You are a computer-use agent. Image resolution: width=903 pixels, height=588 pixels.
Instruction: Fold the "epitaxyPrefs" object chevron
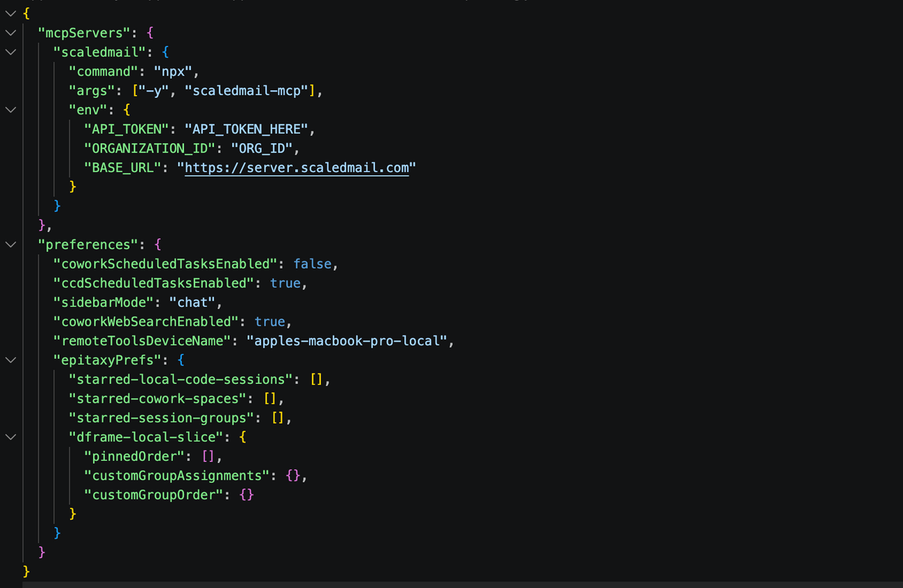pos(10,360)
